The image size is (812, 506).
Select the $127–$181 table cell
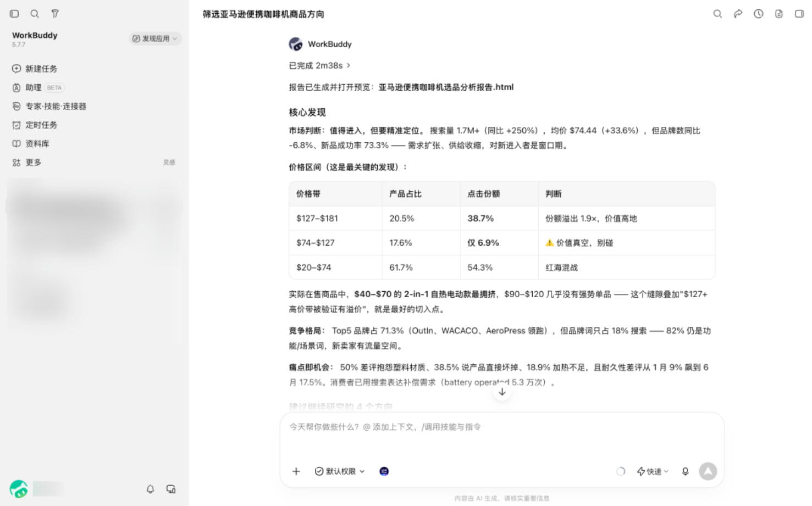pyautogui.click(x=335, y=218)
